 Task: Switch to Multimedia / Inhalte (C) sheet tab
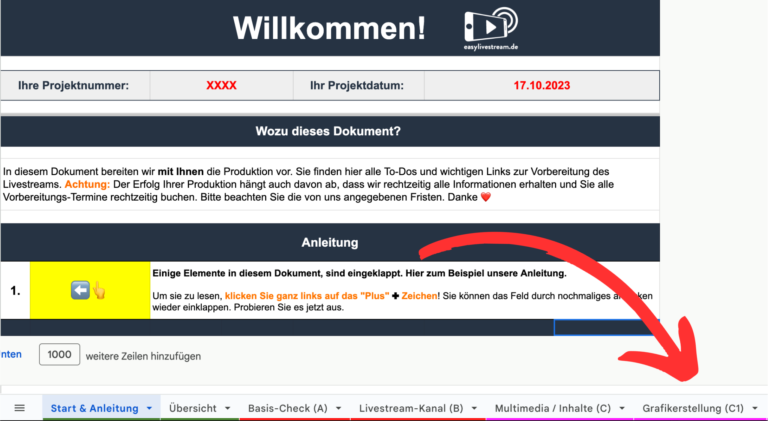[x=552, y=408]
